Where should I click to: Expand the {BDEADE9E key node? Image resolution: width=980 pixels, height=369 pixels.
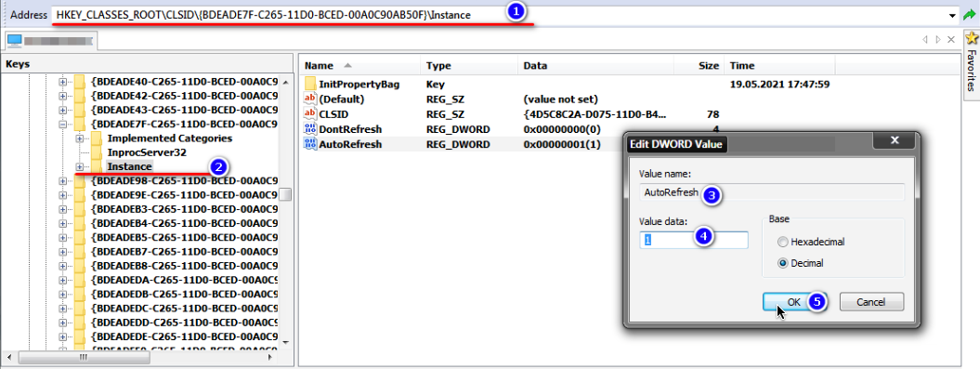pyautogui.click(x=62, y=194)
